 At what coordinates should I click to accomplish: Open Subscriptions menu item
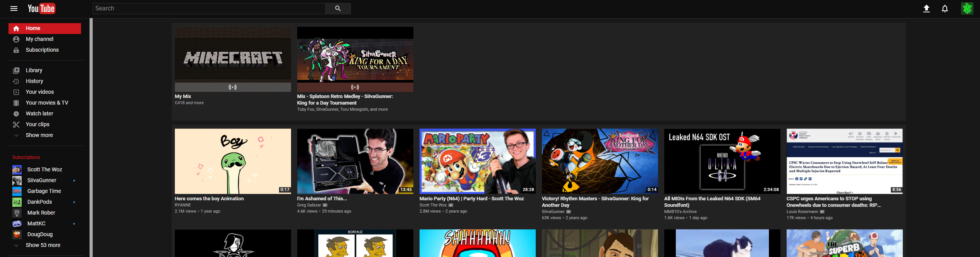click(x=45, y=50)
